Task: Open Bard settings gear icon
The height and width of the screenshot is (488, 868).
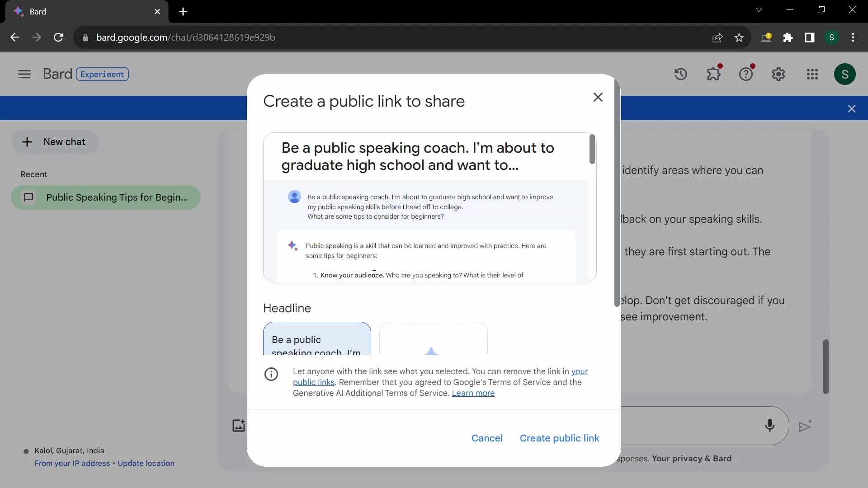Action: click(778, 74)
